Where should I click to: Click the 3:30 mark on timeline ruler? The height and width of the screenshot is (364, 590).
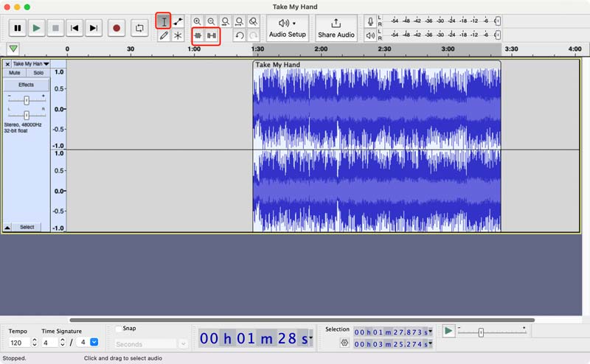tap(511, 49)
